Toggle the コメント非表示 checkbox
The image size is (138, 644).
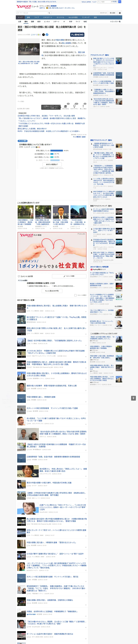coord(75,295)
